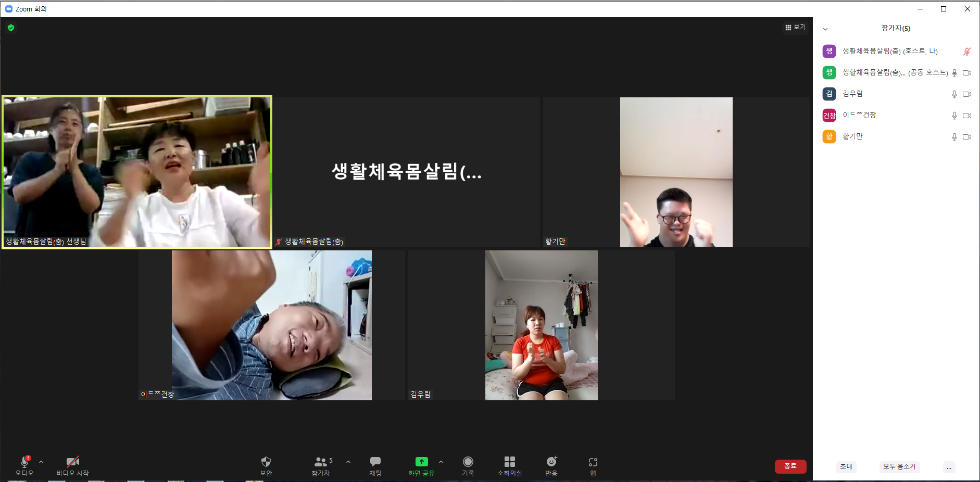The width and height of the screenshot is (980, 482).
Task: Start video with the 비디오 시작 button
Action: 72,466
